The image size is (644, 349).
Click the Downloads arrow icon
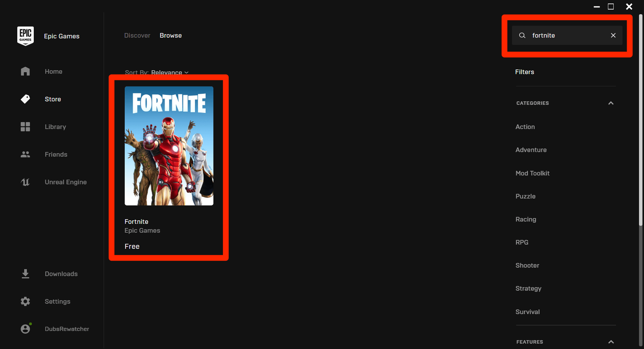tap(25, 274)
